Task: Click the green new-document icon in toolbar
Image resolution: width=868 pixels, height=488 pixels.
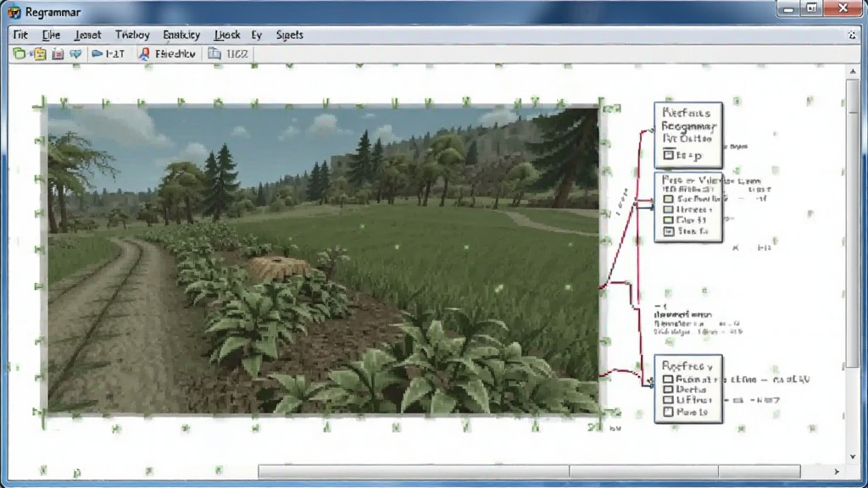Action: pos(19,53)
